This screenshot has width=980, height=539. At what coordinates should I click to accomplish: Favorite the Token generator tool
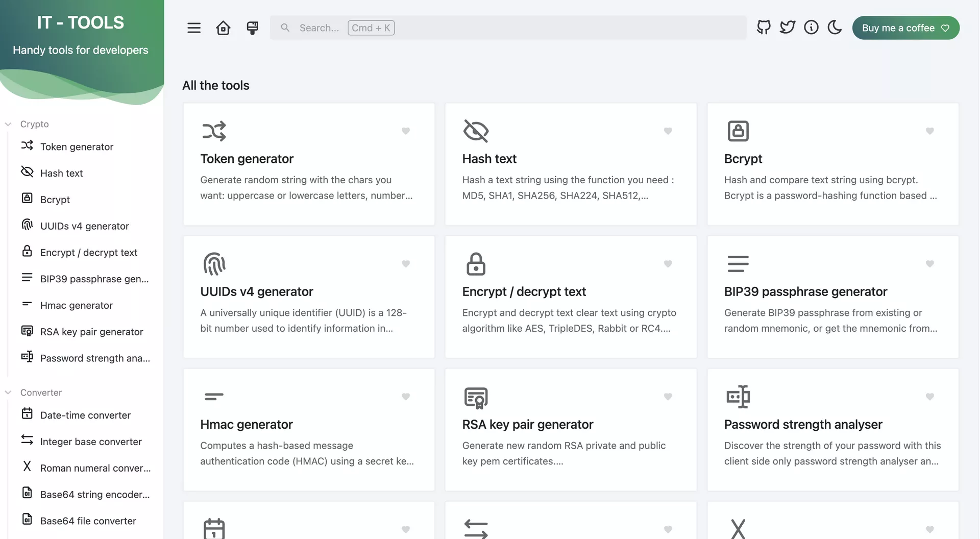point(406,131)
